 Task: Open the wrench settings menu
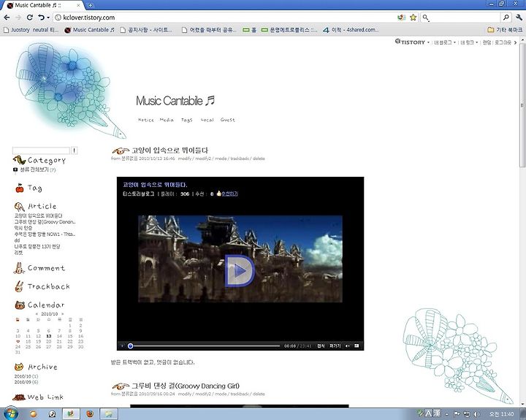click(x=519, y=18)
